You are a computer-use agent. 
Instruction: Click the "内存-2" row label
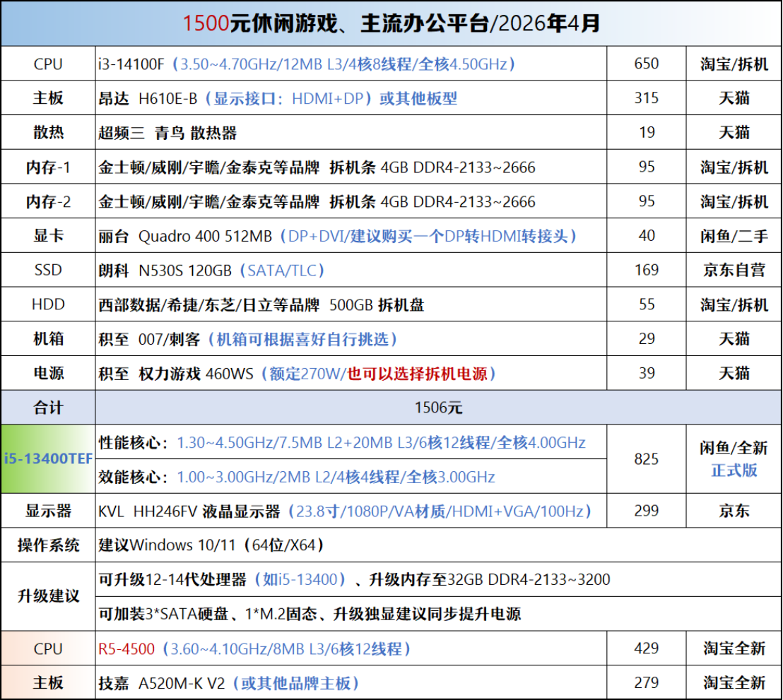click(48, 201)
